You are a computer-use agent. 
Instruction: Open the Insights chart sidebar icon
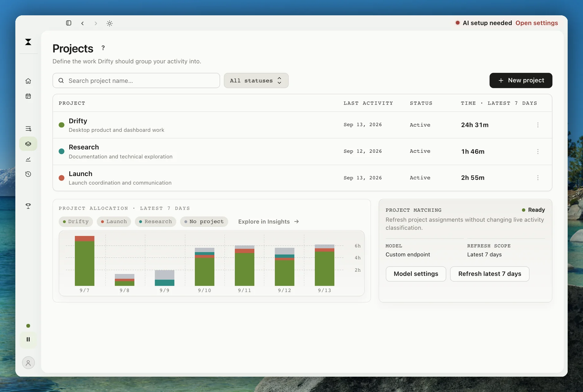click(28, 159)
